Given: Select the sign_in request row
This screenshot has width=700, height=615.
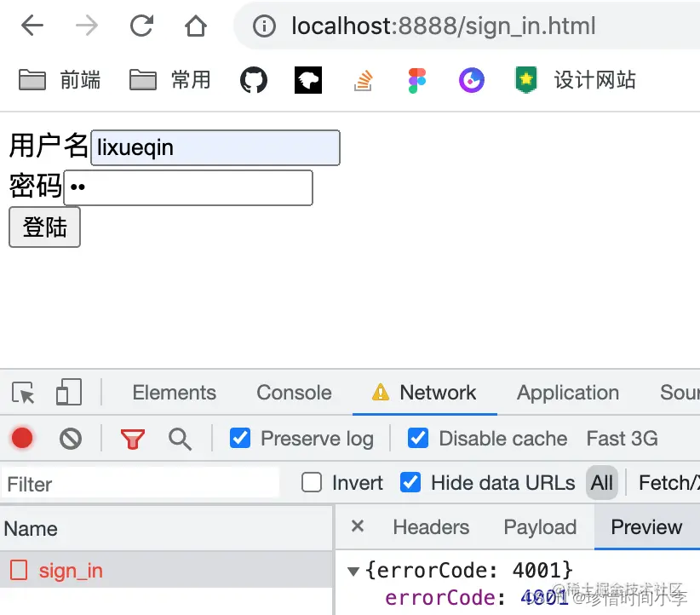Looking at the screenshot, I should pyautogui.click(x=166, y=570).
